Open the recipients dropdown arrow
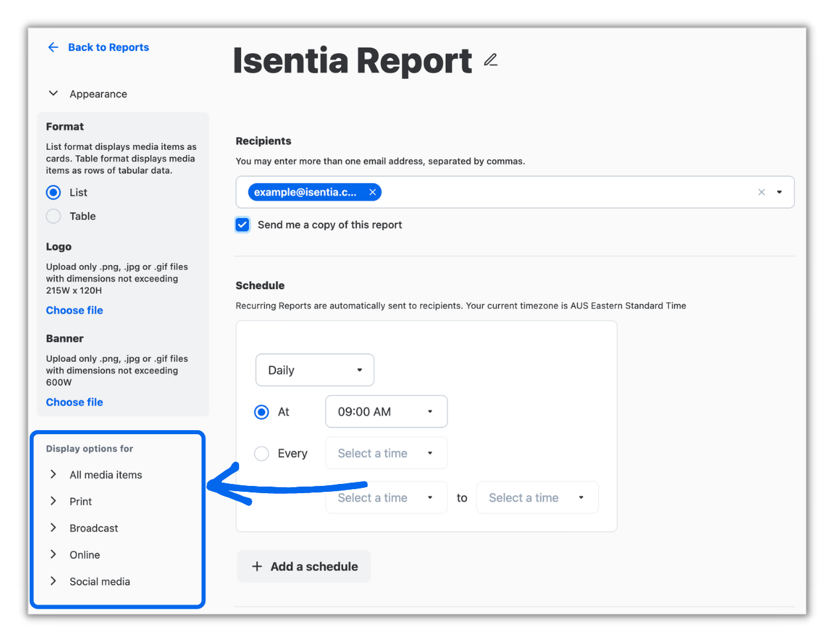The height and width of the screenshot is (641, 840). 779,192
